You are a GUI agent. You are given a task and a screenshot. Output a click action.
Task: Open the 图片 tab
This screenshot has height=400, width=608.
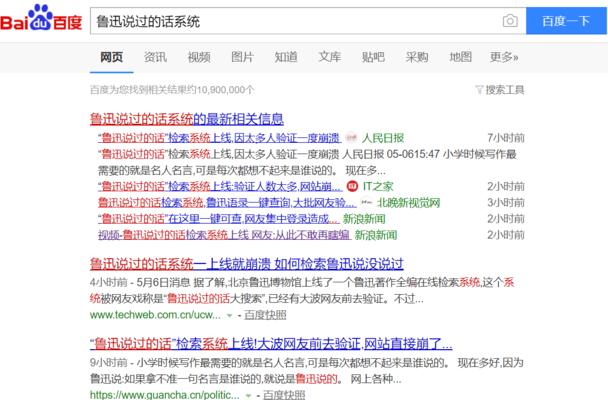point(242,57)
